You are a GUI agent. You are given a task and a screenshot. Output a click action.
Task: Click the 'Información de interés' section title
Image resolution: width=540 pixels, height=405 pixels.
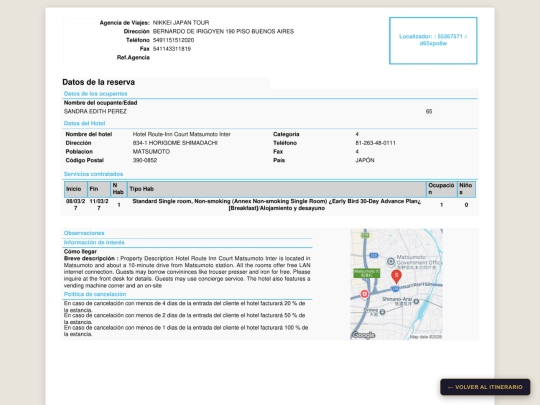(94, 242)
